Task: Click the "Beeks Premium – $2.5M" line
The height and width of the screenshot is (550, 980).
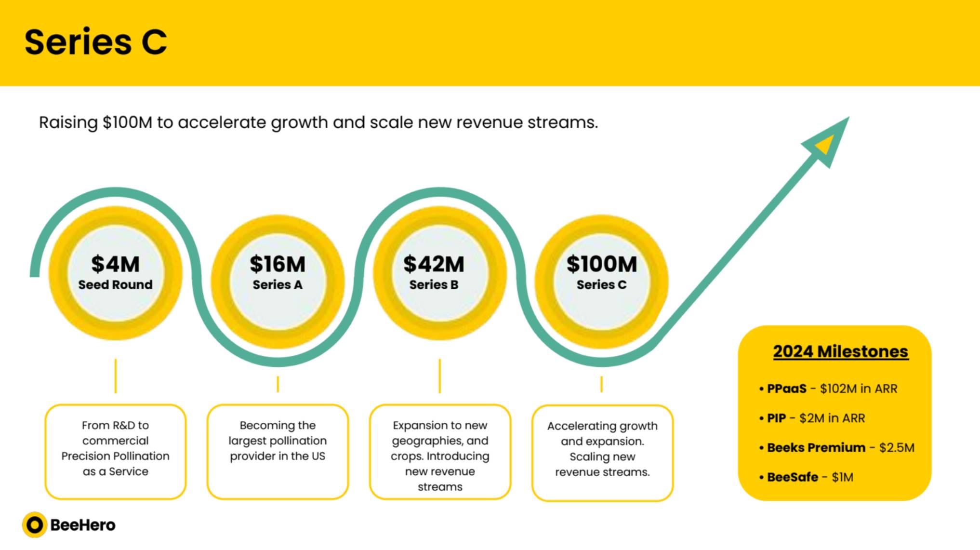Action: [x=836, y=447]
